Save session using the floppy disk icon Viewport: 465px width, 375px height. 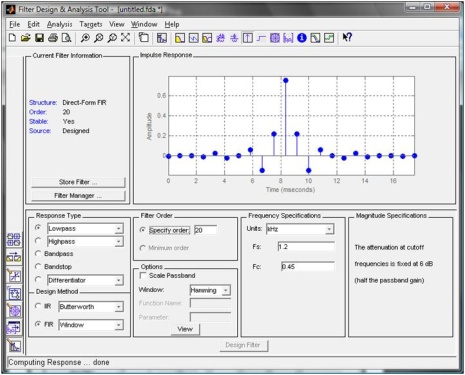(x=39, y=38)
